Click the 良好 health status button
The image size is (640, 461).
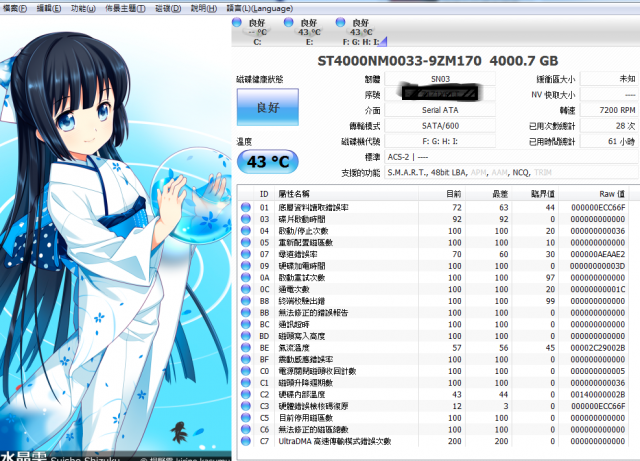268,107
